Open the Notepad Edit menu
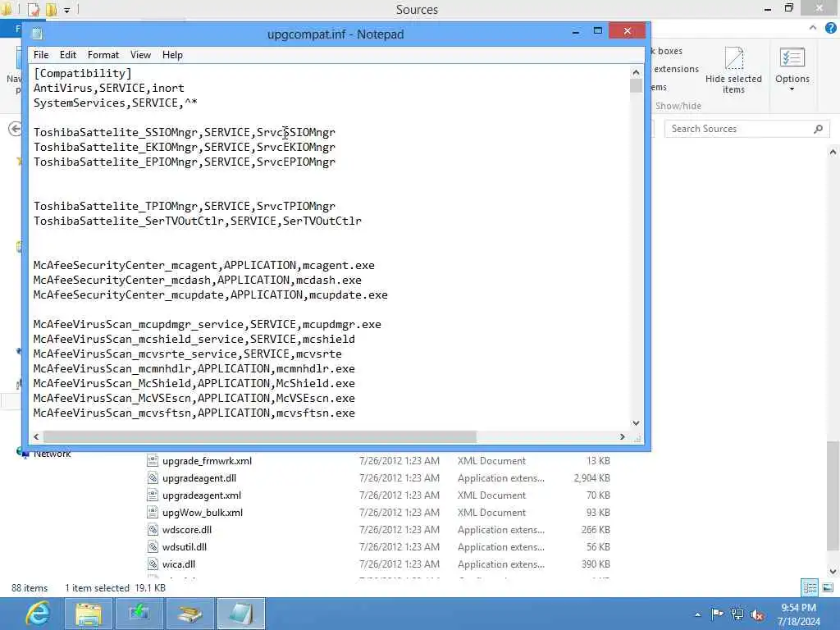This screenshot has height=630, width=840. [x=67, y=55]
